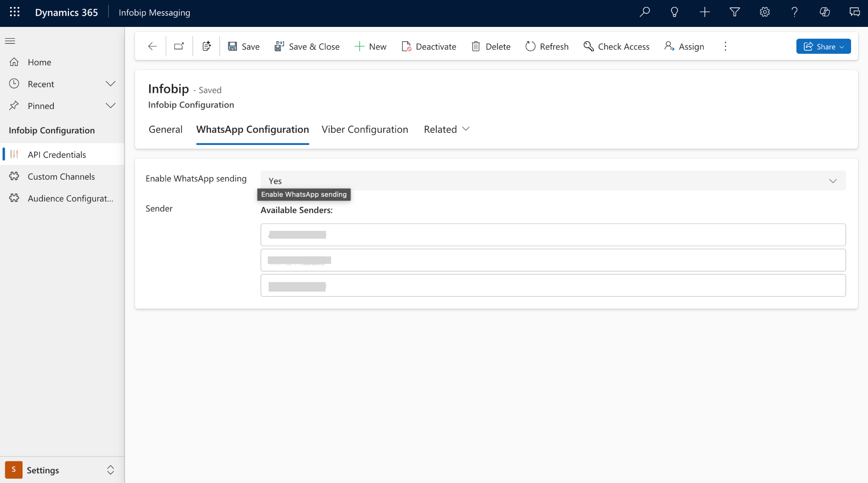Open the Settings area switcher
The image size is (868, 483).
[62, 470]
